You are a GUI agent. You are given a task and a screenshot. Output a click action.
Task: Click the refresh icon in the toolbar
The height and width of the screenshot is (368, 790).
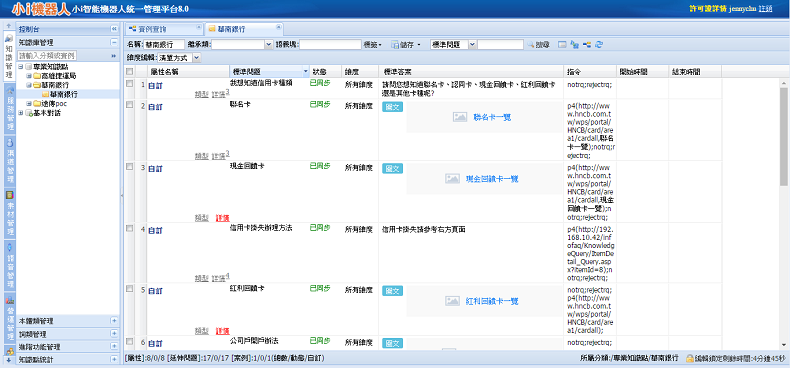[x=599, y=45]
